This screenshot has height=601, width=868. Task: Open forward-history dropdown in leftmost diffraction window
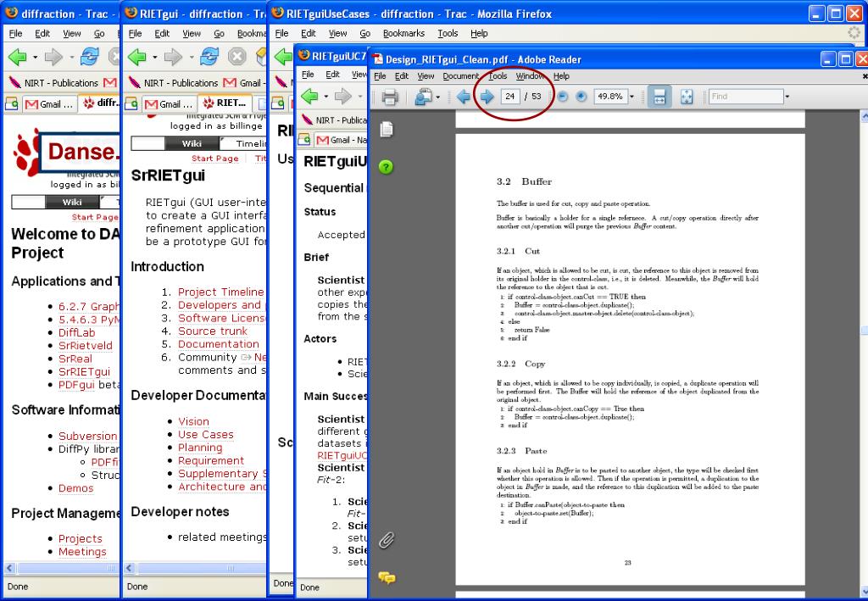pyautogui.click(x=71, y=57)
